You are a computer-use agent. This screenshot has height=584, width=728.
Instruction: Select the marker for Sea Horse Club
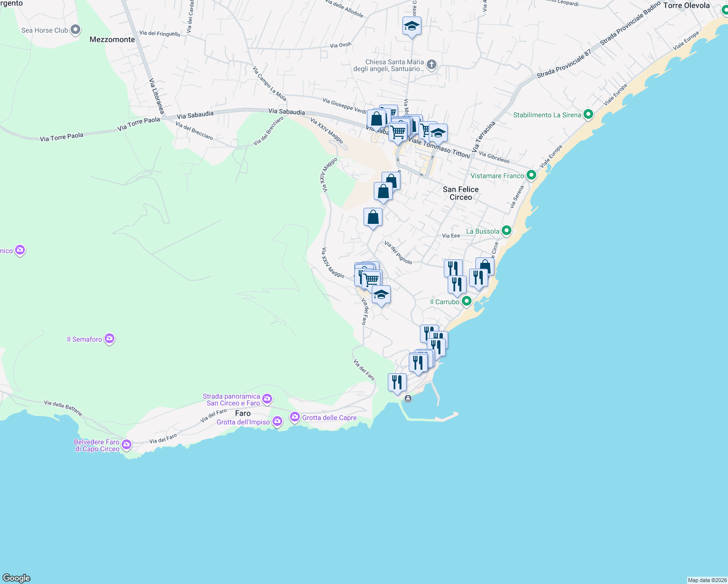(75, 29)
